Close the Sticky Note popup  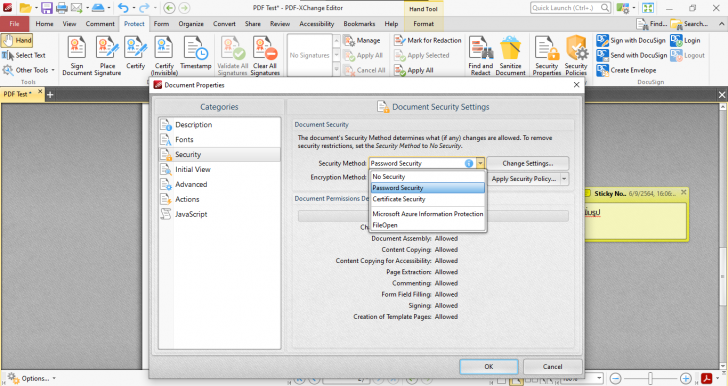coord(683,192)
